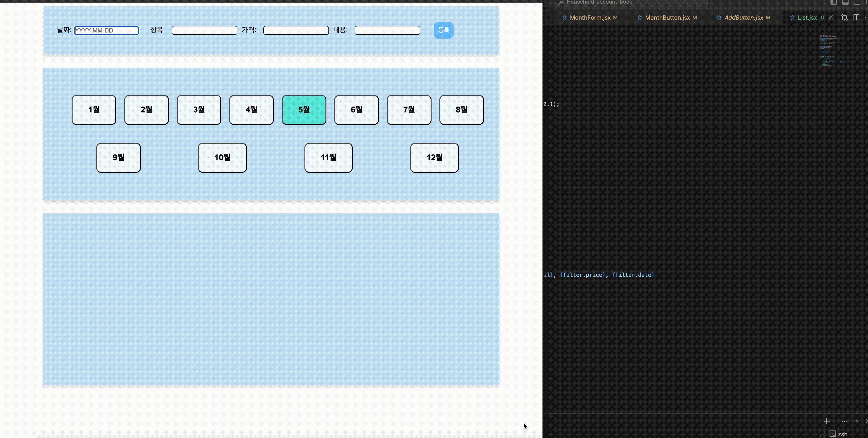The image size is (868, 438).
Task: Toggle secondary sidebar layout icon
Action: [x=857, y=2]
